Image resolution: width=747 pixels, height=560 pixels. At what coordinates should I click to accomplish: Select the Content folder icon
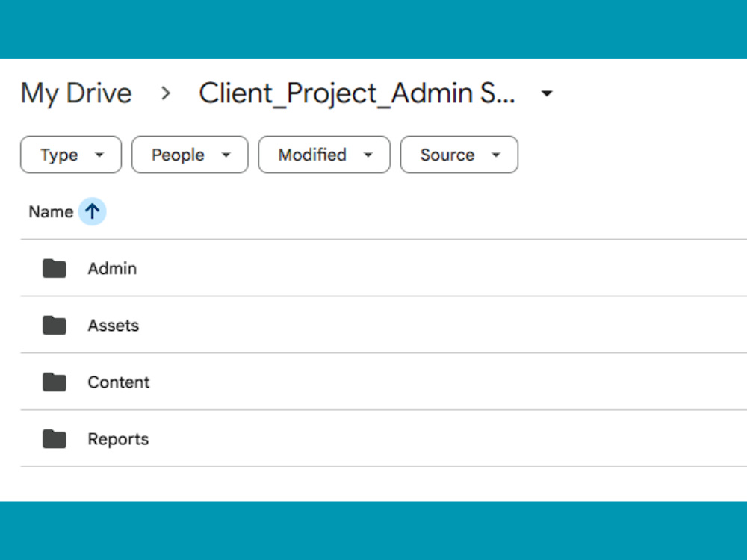click(55, 382)
